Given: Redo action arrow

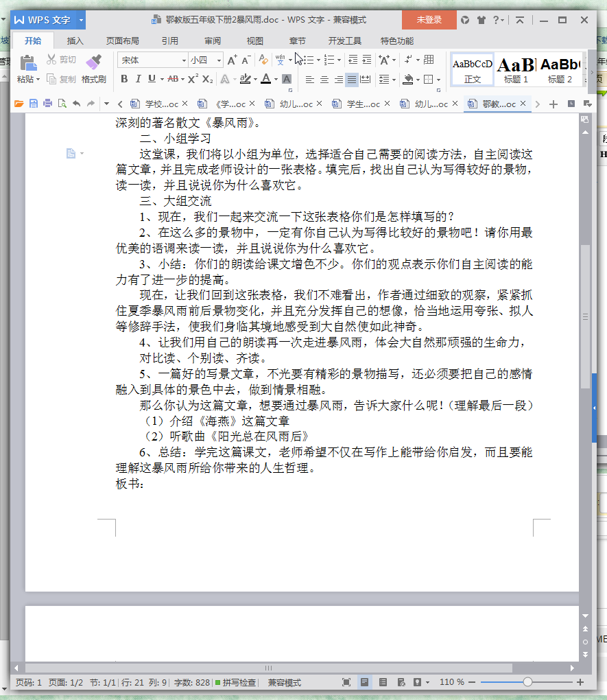Looking at the screenshot, I should coord(91,104).
